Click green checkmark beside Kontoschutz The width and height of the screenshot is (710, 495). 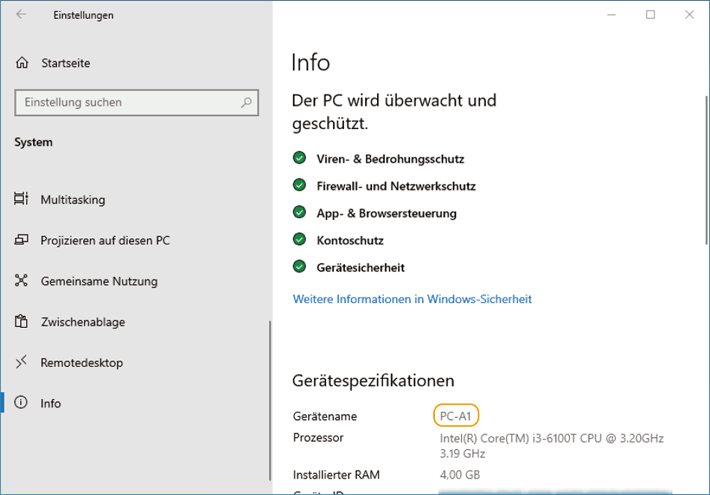pyautogui.click(x=298, y=240)
